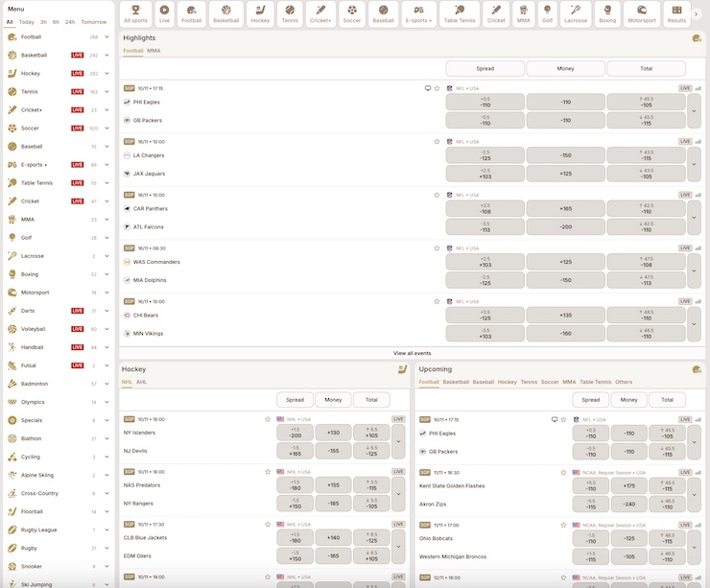Open the All sports category in top bar
The height and width of the screenshot is (588, 710).
tap(136, 14)
